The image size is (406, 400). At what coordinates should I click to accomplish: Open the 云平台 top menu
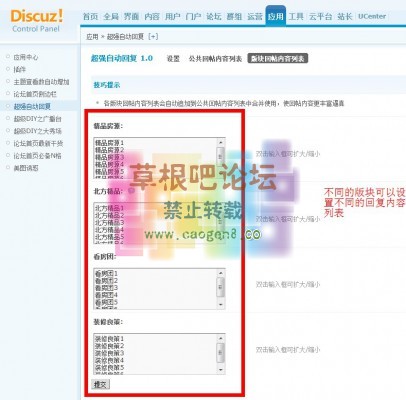(x=320, y=16)
